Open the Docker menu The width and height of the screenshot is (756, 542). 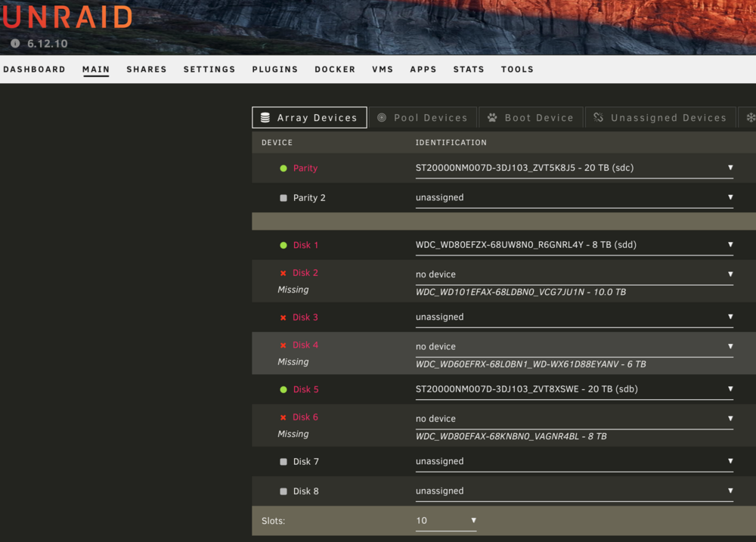point(335,70)
